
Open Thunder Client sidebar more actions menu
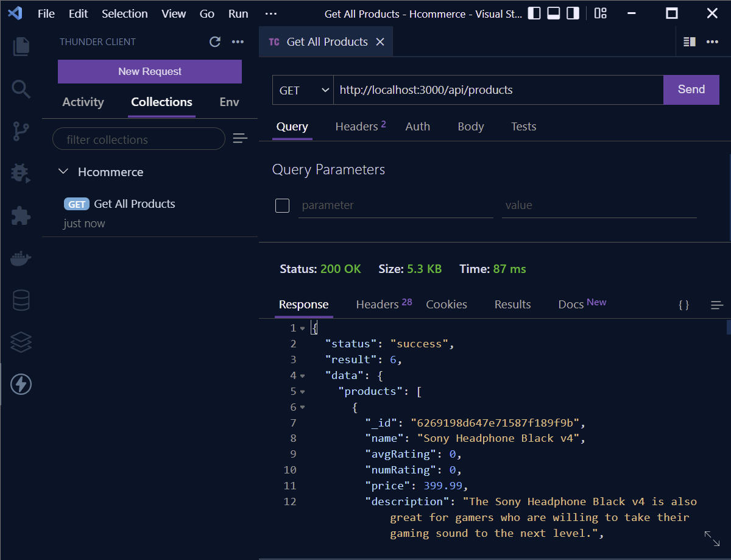point(238,41)
